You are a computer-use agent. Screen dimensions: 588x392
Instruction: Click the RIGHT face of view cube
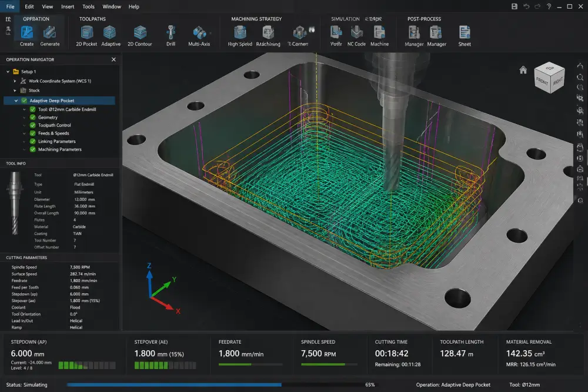tap(558, 81)
